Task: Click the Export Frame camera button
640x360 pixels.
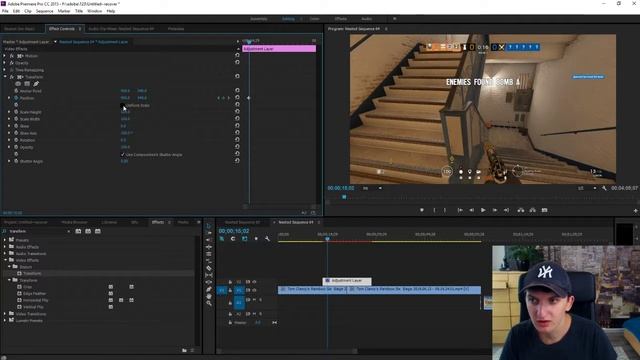Action: point(544,210)
